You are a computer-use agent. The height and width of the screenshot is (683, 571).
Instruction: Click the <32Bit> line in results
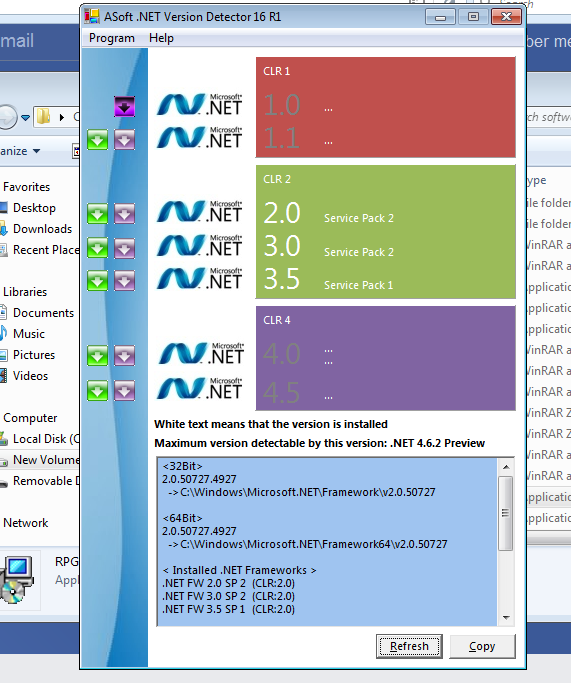(x=182, y=466)
